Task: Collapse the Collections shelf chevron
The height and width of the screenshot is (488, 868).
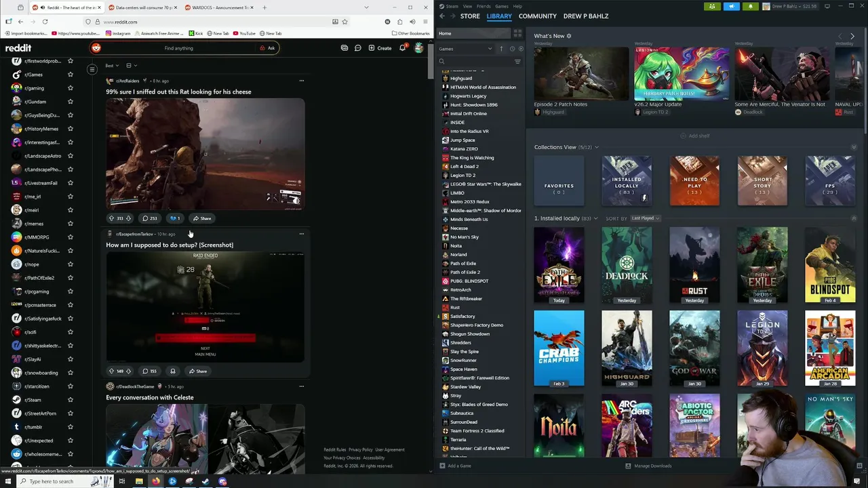Action: pos(854,147)
